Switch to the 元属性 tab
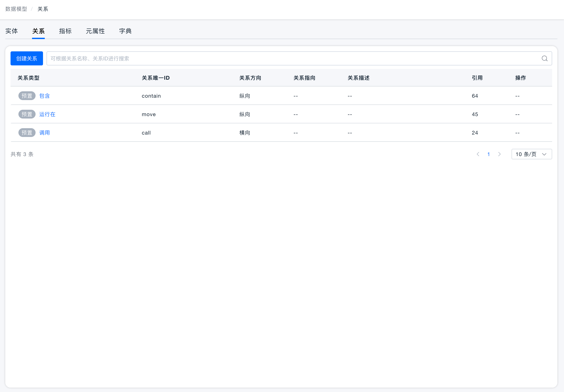The height and width of the screenshot is (392, 564). pyautogui.click(x=95, y=31)
